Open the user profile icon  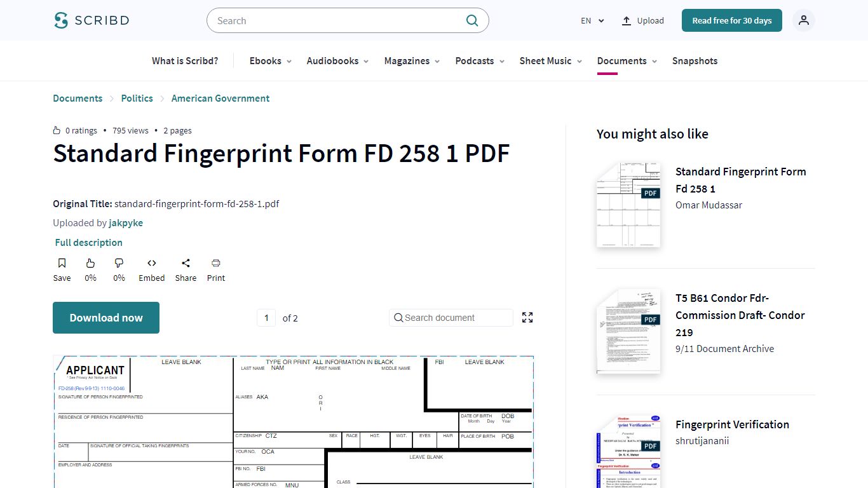click(x=804, y=20)
